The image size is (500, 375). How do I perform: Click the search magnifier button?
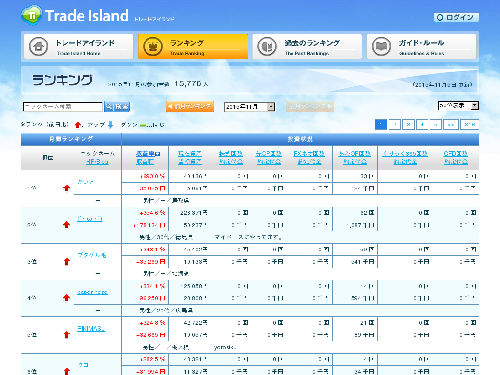tap(117, 107)
